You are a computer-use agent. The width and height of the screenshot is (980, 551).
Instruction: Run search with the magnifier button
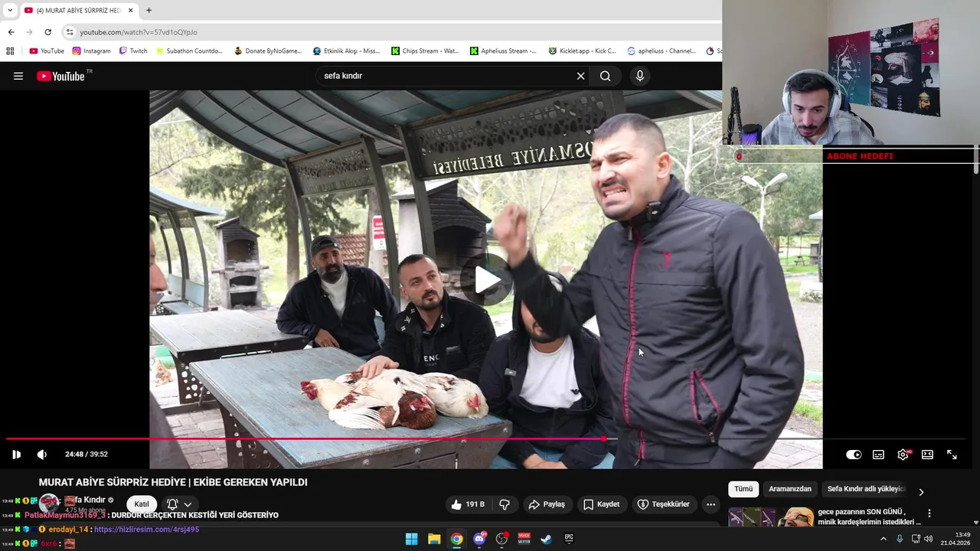tap(605, 76)
